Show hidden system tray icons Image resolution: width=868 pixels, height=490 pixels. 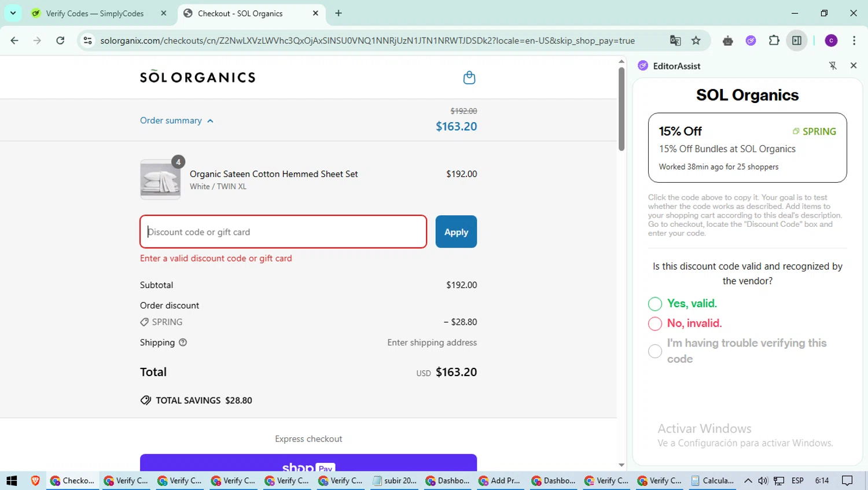coord(748,481)
